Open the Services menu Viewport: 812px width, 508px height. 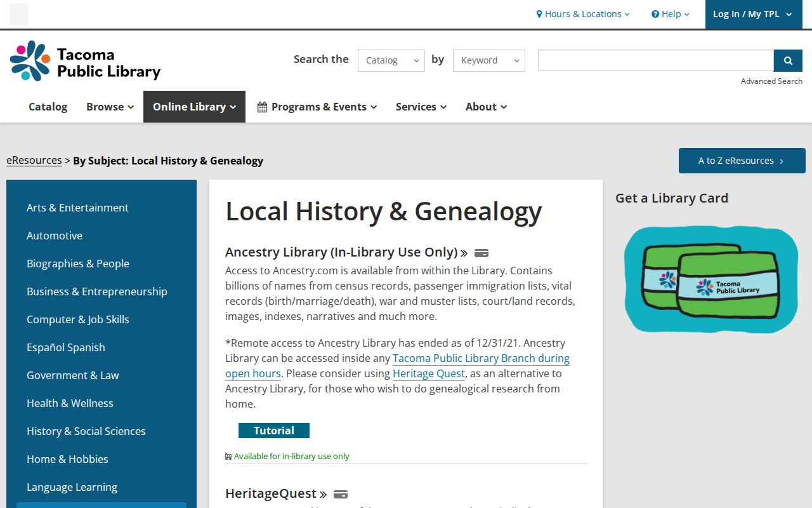(x=421, y=107)
